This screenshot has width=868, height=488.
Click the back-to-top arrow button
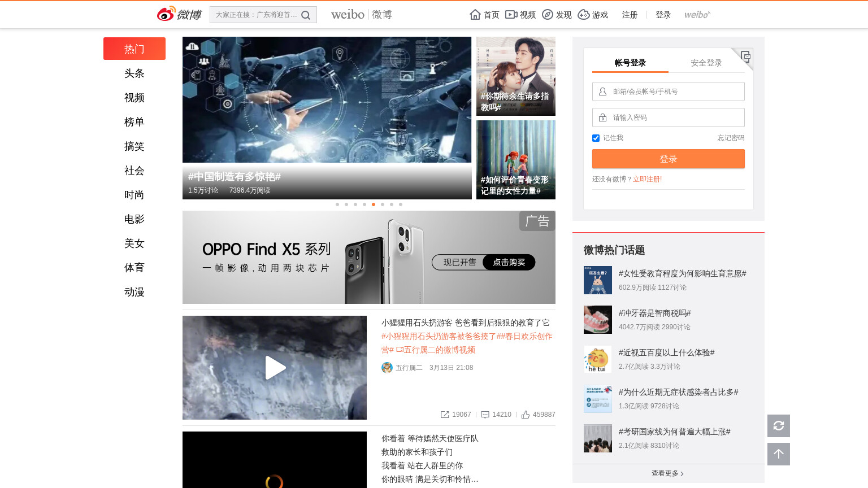coord(779,454)
